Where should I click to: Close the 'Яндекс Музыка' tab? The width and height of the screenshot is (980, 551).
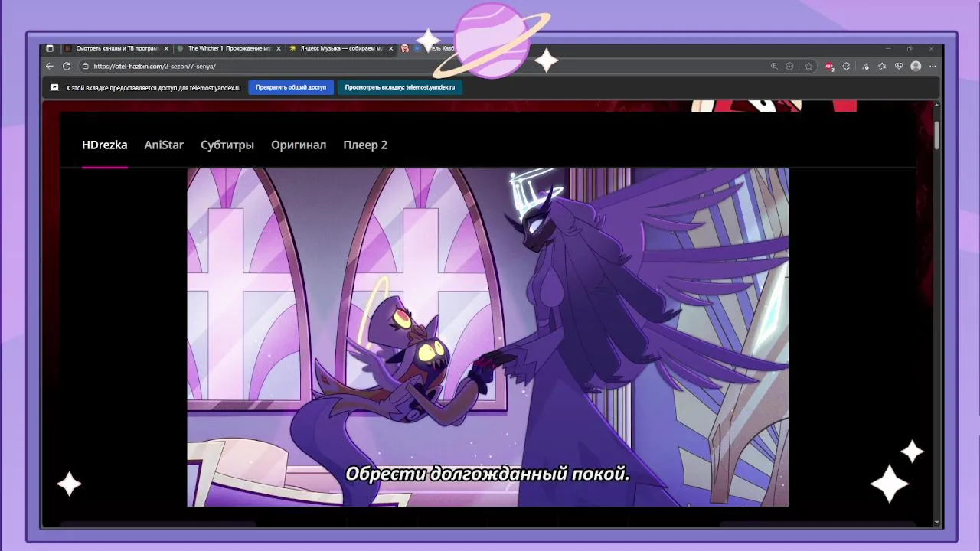(391, 48)
